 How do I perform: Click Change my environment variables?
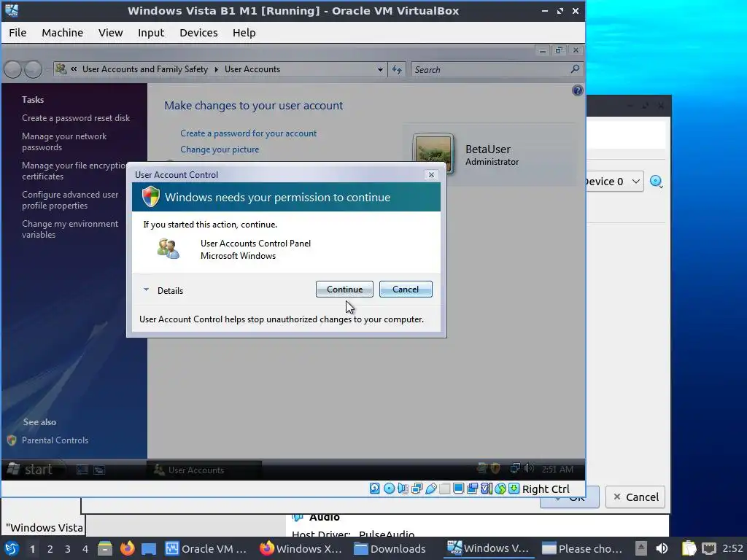(x=70, y=229)
